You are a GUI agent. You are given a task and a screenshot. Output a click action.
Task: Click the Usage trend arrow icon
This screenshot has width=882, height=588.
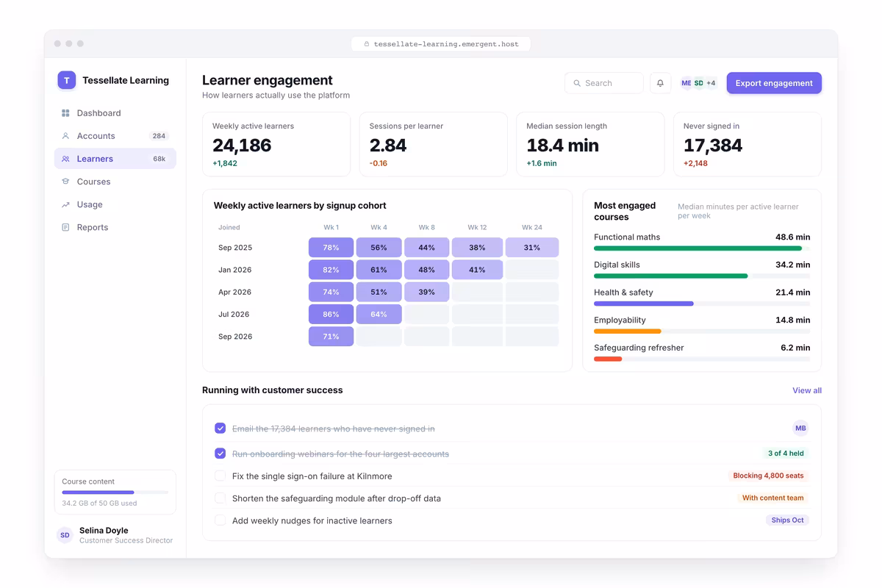pos(65,204)
